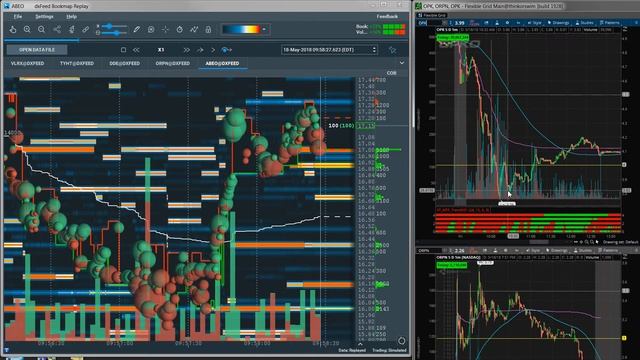640x360 pixels.
Task: Switch to the TYHT@DXFEED tab
Action: pos(77,64)
